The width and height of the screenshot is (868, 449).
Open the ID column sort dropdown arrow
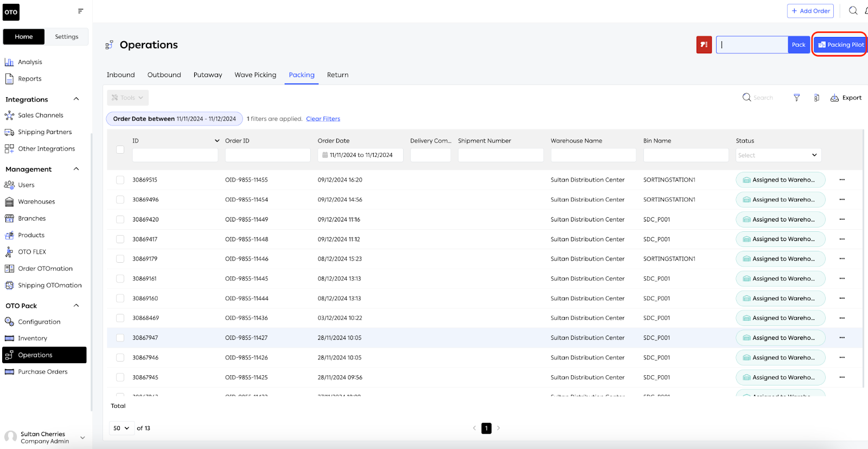(x=217, y=141)
